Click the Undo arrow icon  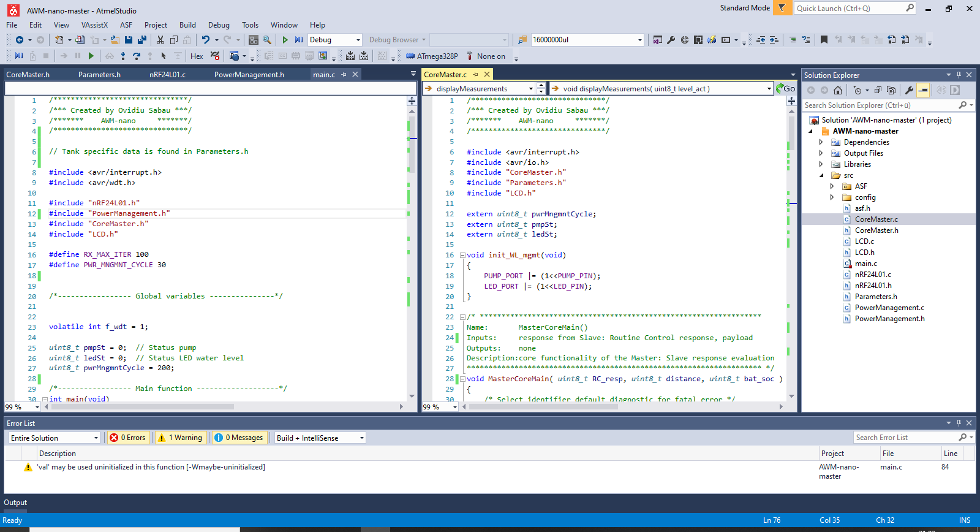coord(205,40)
